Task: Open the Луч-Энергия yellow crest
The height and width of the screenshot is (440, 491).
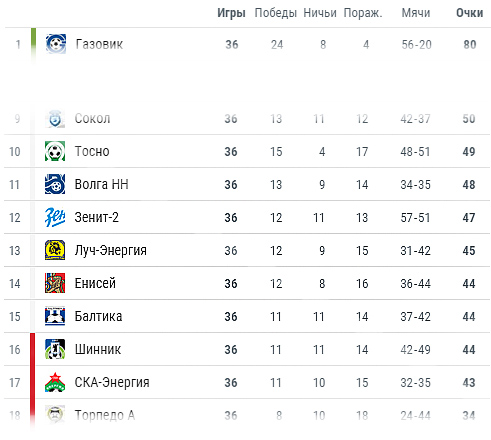Action: pos(55,250)
